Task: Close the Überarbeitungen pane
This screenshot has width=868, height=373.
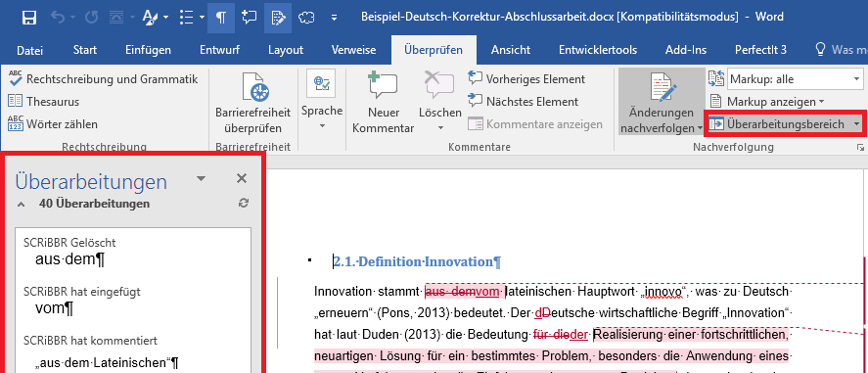Action: pos(242,178)
